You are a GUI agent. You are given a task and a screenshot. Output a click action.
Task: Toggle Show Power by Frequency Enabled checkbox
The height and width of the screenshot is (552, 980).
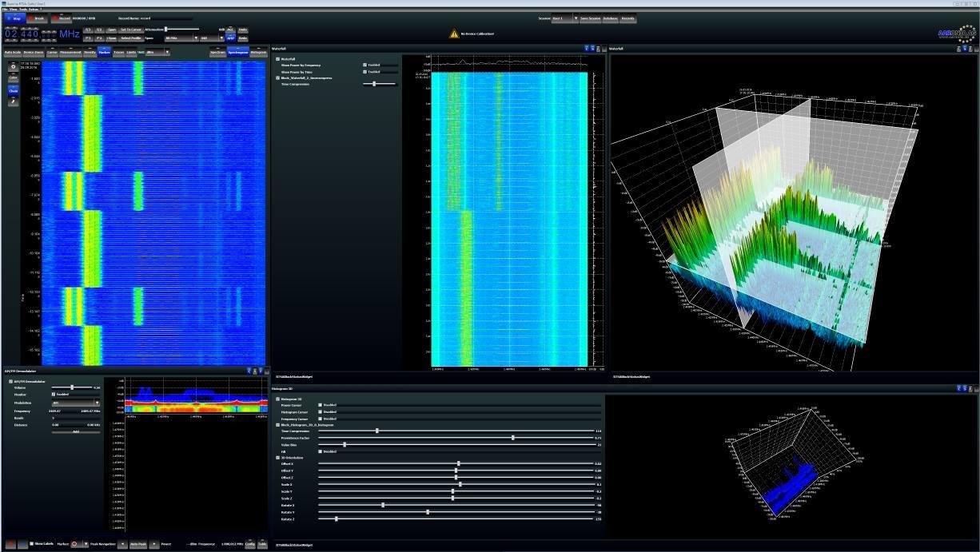tap(365, 65)
